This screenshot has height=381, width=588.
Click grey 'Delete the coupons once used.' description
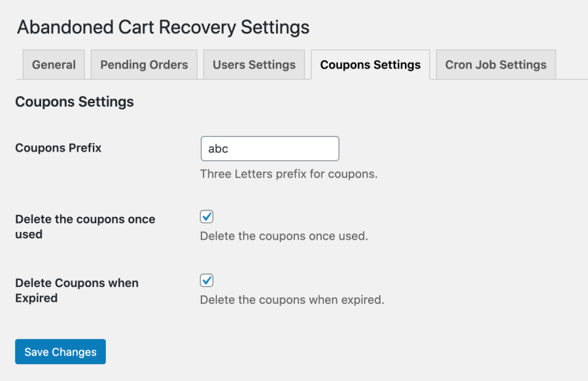click(x=284, y=236)
